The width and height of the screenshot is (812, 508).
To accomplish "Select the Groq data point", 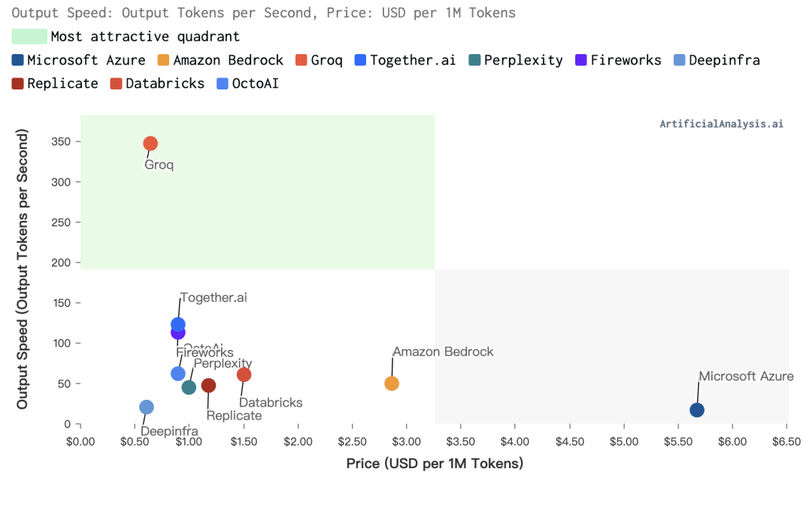I will pos(150,144).
